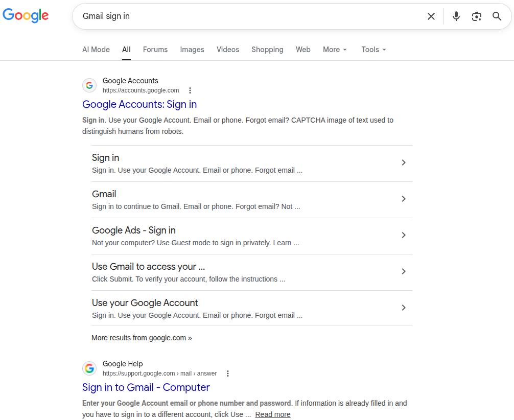Click the microphone icon to search by voice
This screenshot has width=514, height=420.
455,16
